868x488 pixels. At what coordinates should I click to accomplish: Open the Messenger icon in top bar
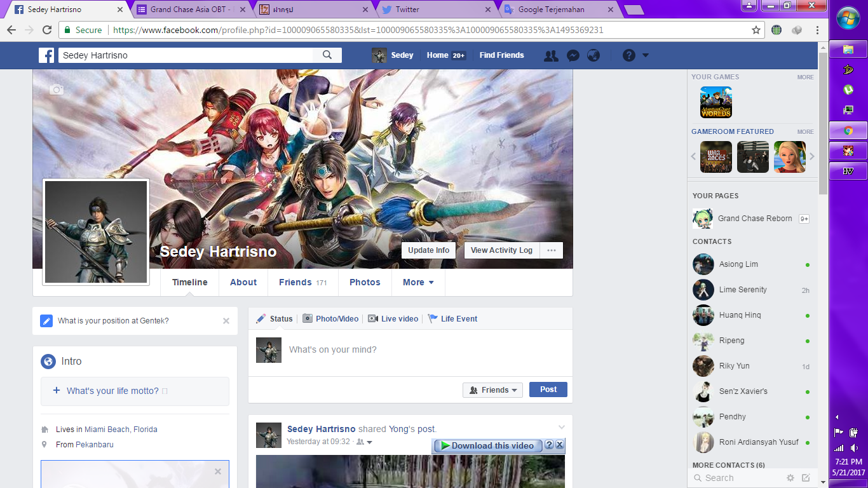point(573,55)
